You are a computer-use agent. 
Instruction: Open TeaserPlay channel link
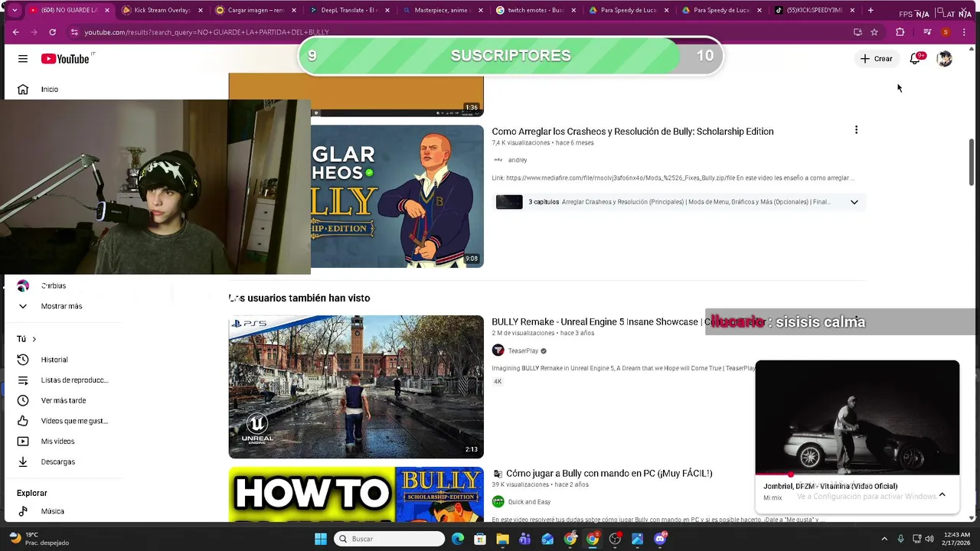pyautogui.click(x=523, y=350)
